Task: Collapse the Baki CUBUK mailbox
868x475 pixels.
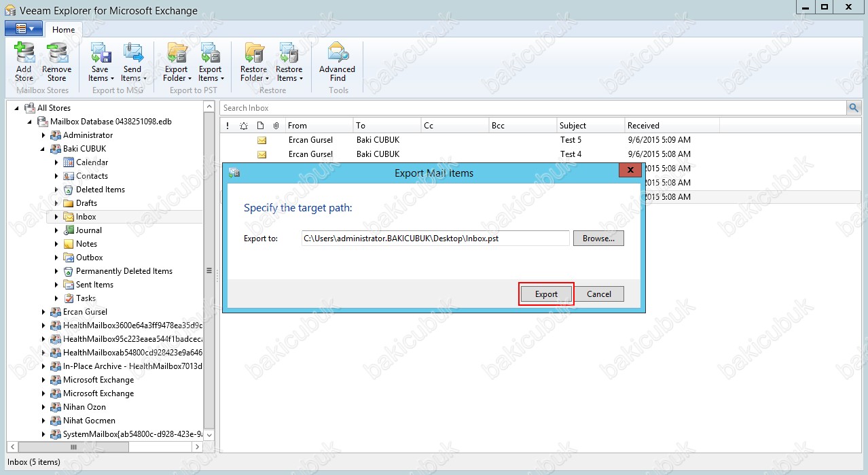Action: [x=43, y=149]
